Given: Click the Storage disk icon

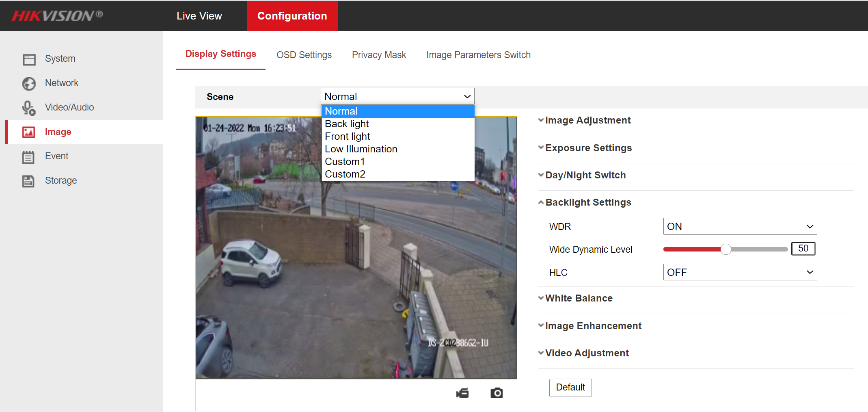Looking at the screenshot, I should click(28, 181).
